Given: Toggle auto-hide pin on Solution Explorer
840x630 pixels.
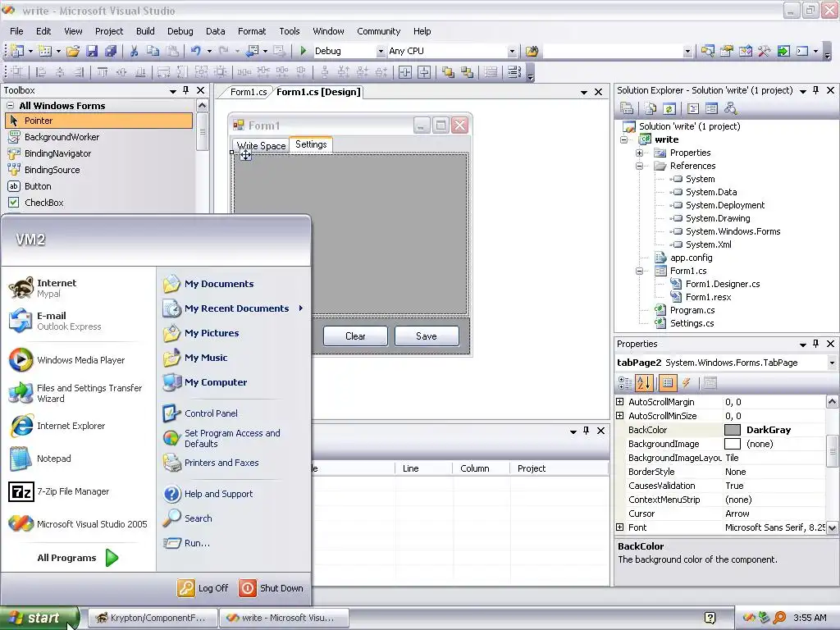Looking at the screenshot, I should click(816, 90).
